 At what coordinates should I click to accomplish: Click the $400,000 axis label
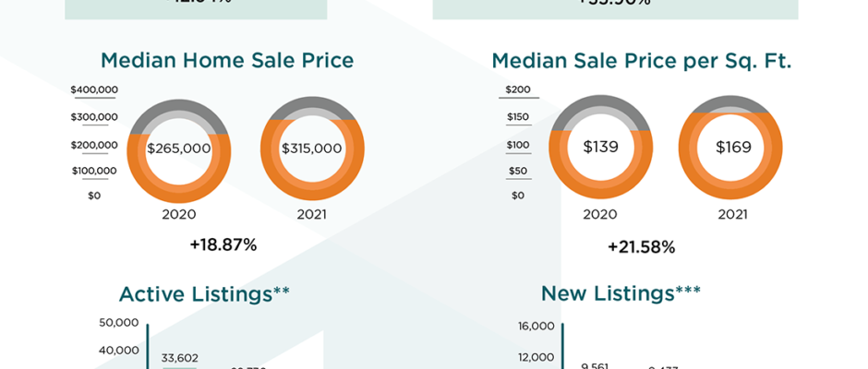point(94,89)
